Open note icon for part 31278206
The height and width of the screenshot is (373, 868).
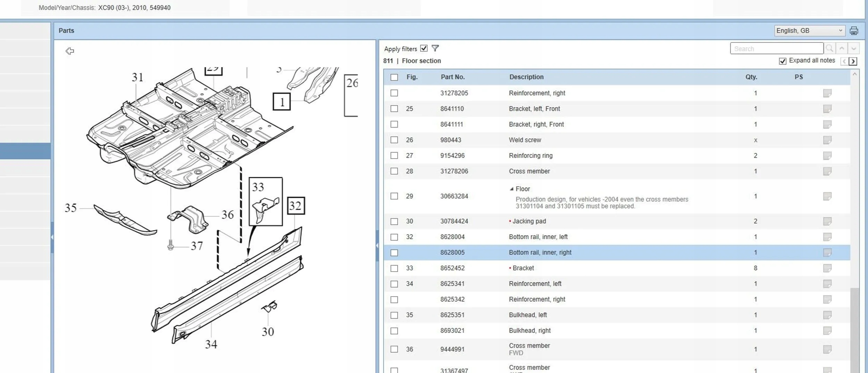[x=827, y=171]
